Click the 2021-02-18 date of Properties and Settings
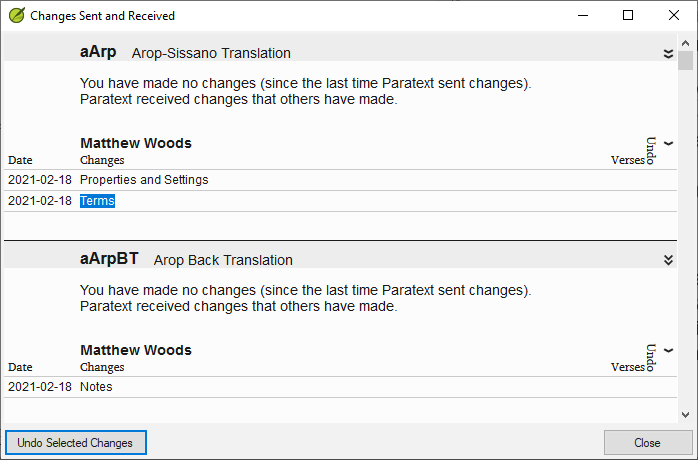 40,180
